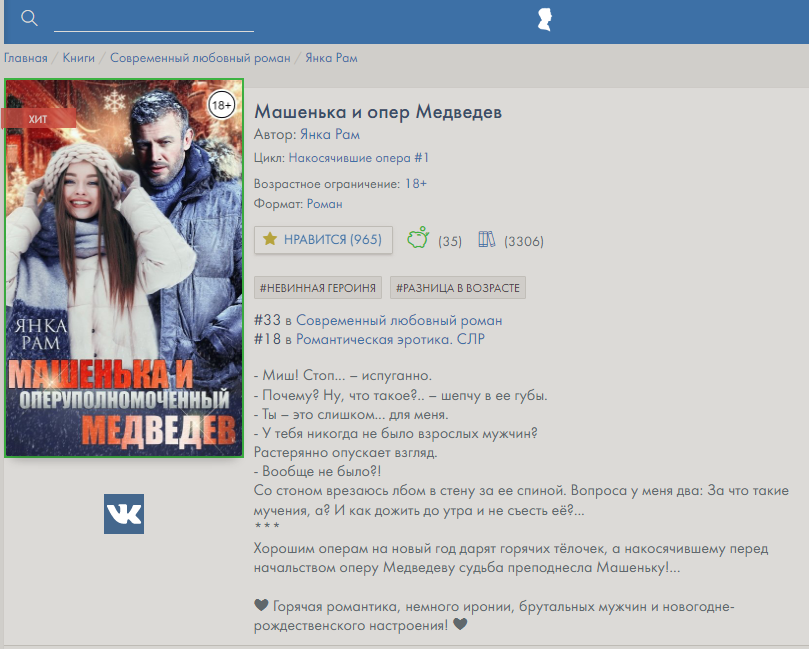Click the 18+ age badge on cover
The height and width of the screenshot is (649, 809).
tap(221, 104)
